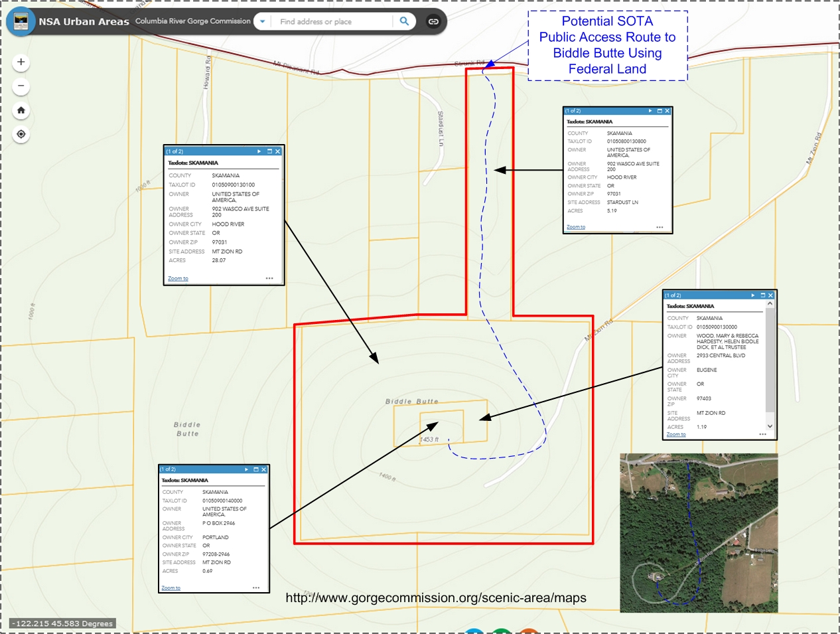Screen dimensions: 840x634
Task: Open more options in 0.69 acres popup
Action: click(256, 588)
